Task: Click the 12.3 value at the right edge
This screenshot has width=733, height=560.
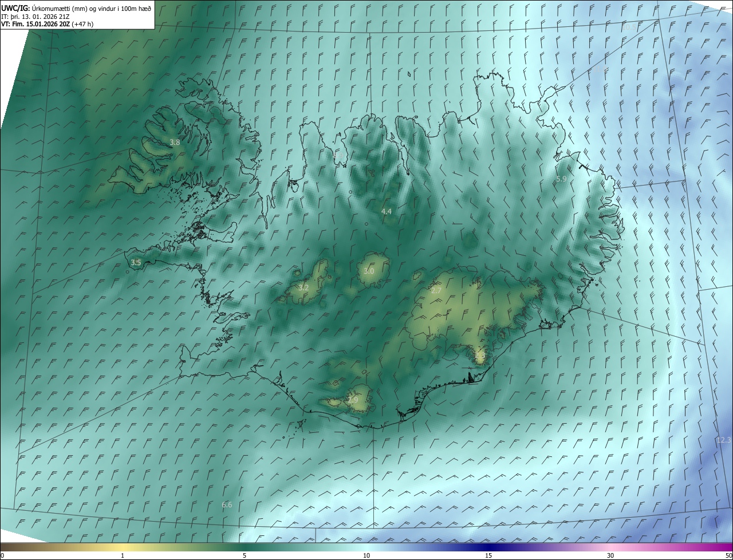Action: click(724, 440)
